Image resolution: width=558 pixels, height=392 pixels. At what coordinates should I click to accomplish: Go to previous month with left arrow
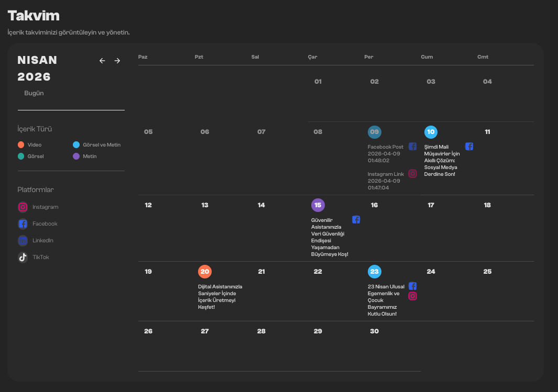(x=102, y=61)
